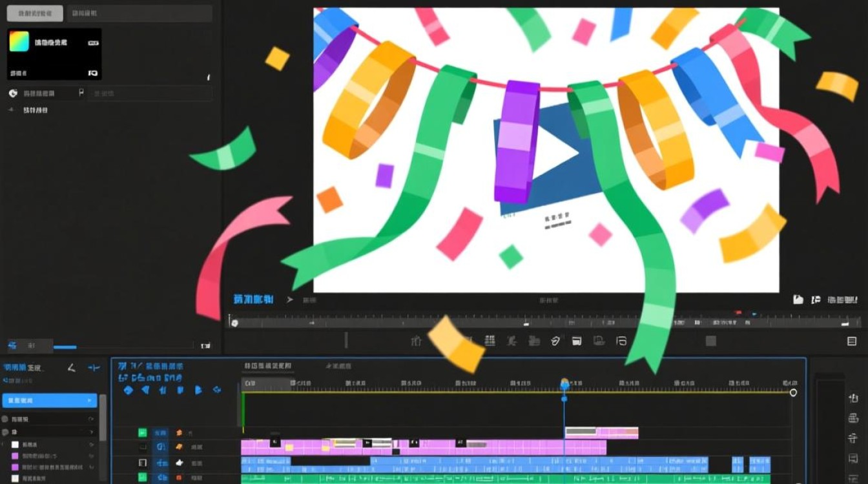Click the small icon at left panel bottom-left corner
This screenshot has height=484, width=868.
click(x=12, y=345)
